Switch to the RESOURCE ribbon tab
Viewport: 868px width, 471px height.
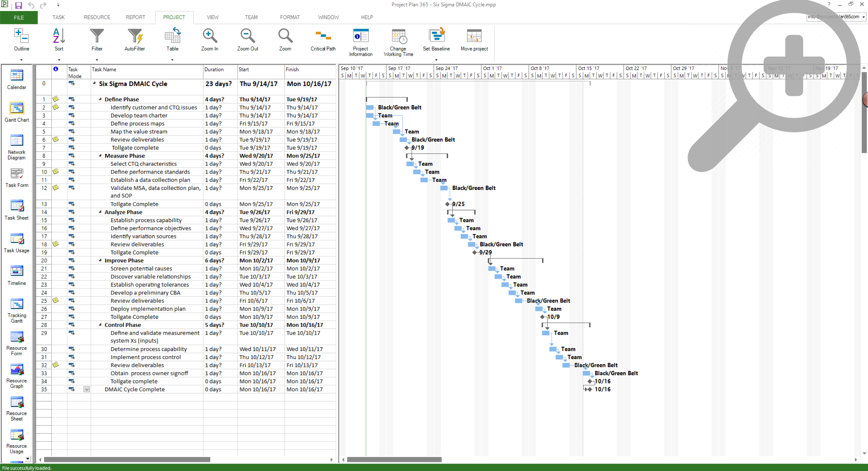[97, 17]
